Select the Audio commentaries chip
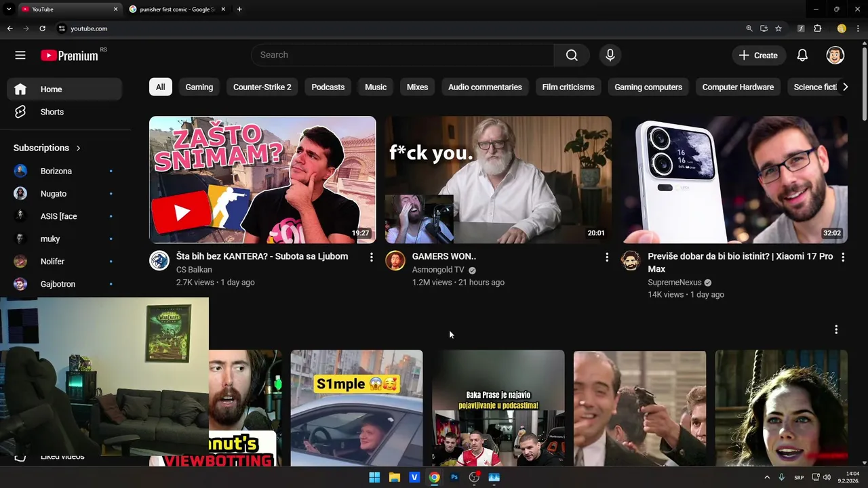The width and height of the screenshot is (868, 488). click(485, 87)
